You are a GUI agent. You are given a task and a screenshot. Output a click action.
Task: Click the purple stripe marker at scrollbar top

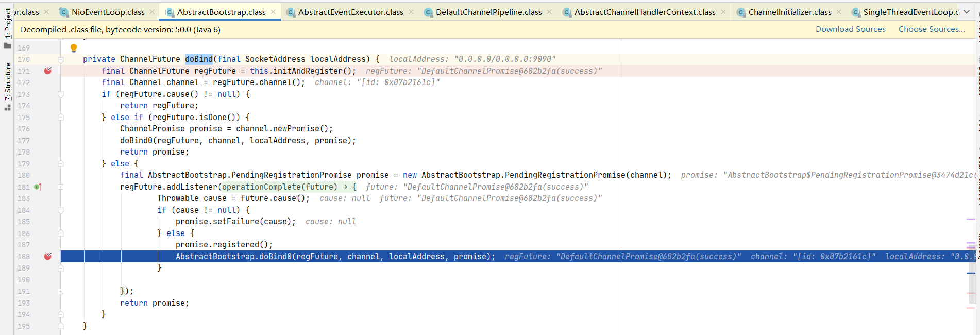click(x=971, y=219)
